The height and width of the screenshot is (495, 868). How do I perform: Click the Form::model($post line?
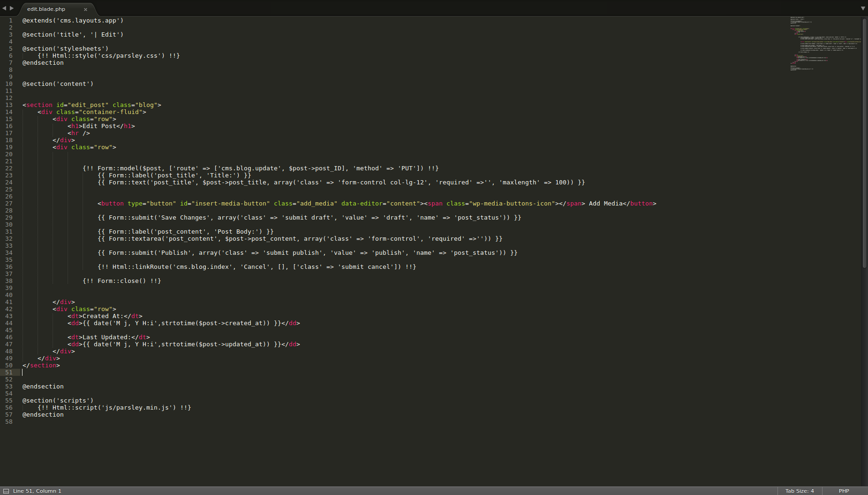click(x=261, y=168)
